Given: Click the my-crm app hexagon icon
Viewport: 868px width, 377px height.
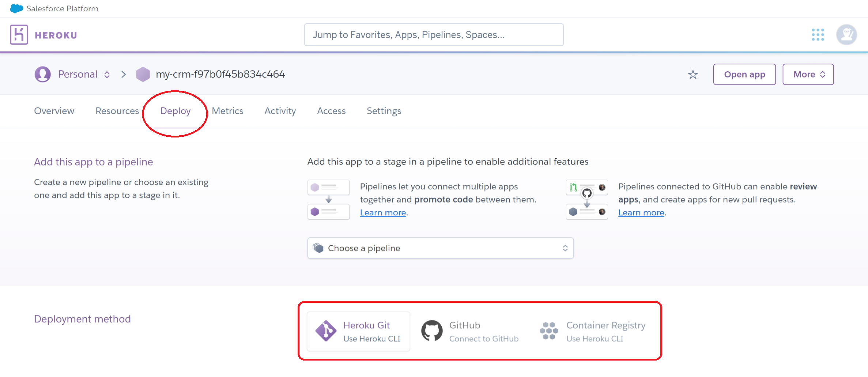Looking at the screenshot, I should (143, 74).
